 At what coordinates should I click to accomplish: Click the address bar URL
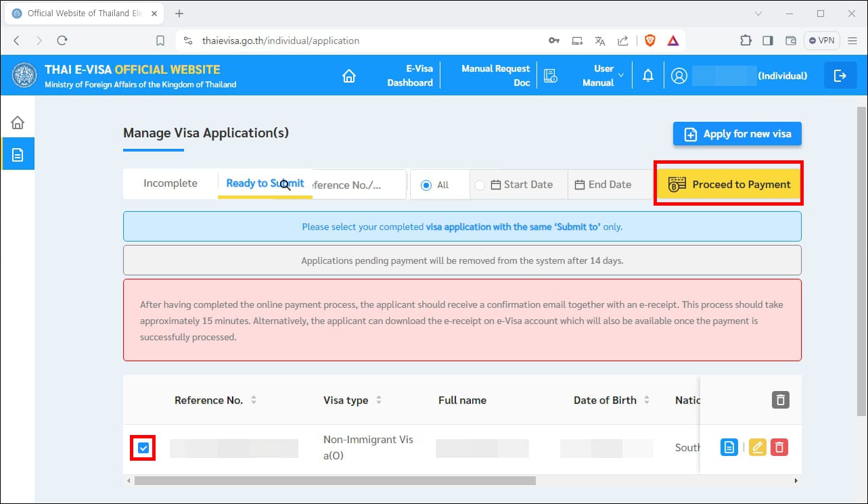pos(281,41)
